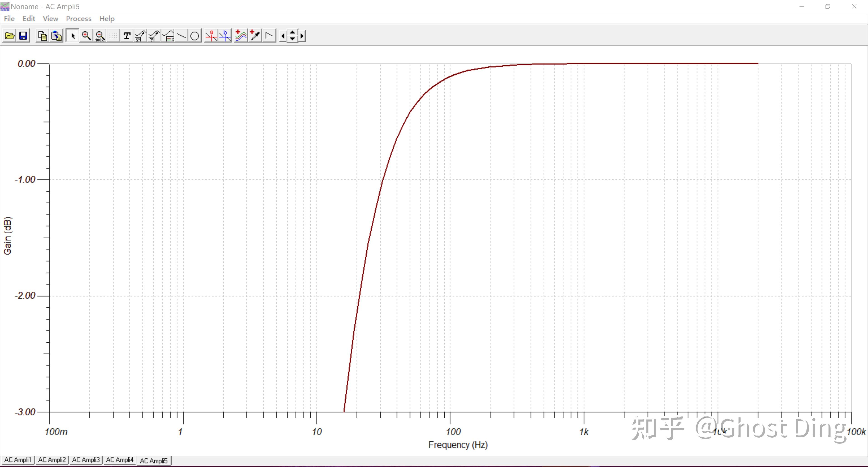Open the Edit menu
The height and width of the screenshot is (467, 868).
(x=29, y=19)
